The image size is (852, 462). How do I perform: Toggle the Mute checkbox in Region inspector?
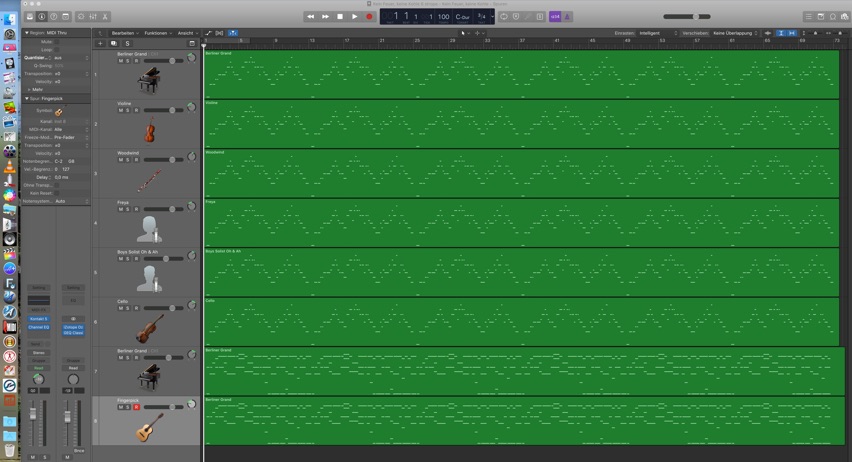point(57,42)
